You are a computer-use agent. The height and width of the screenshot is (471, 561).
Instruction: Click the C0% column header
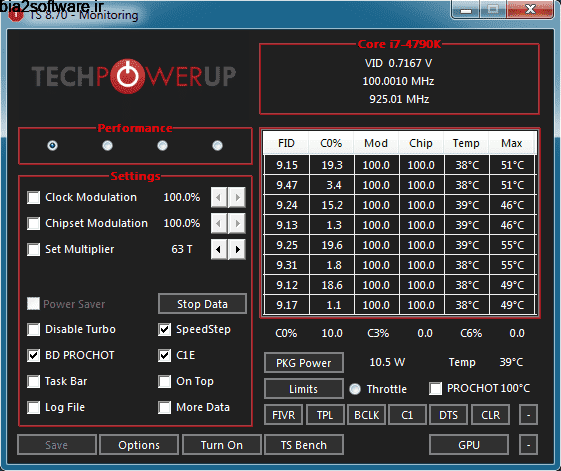[331, 143]
